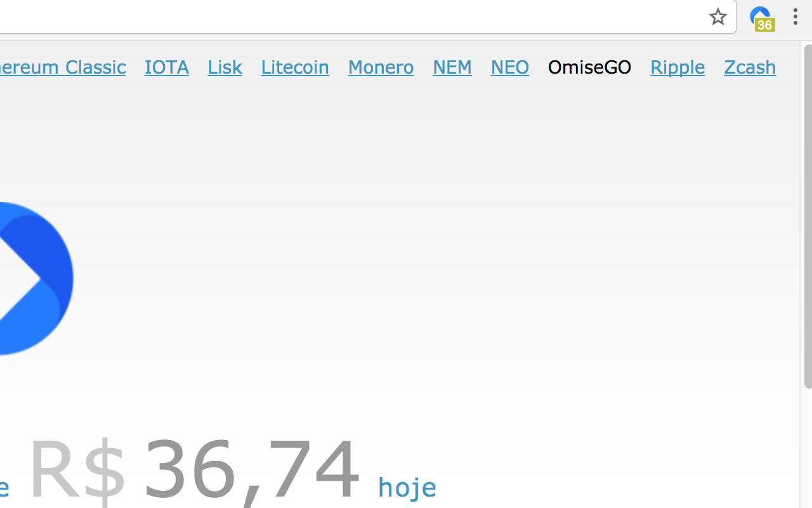Click the scrollbar track below the thumb

coord(808,448)
